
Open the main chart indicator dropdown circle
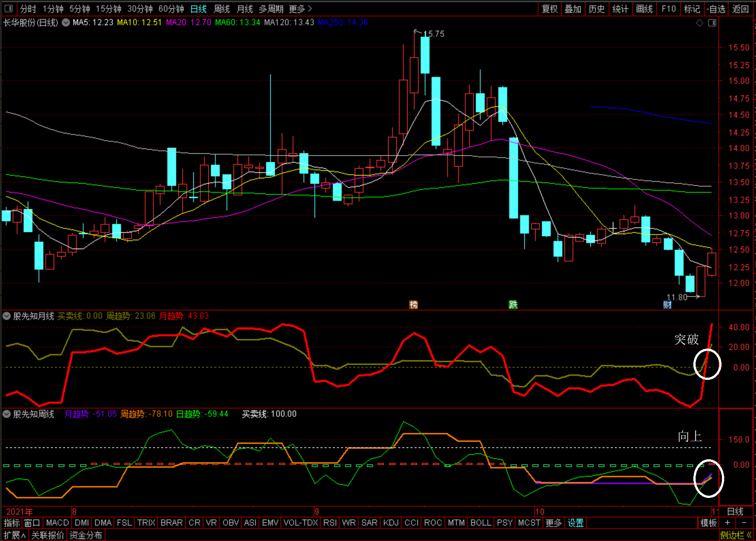[66, 22]
